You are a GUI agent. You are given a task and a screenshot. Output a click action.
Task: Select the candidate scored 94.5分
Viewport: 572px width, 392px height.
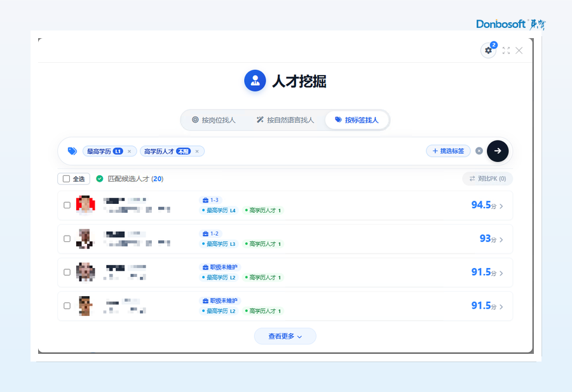67,205
